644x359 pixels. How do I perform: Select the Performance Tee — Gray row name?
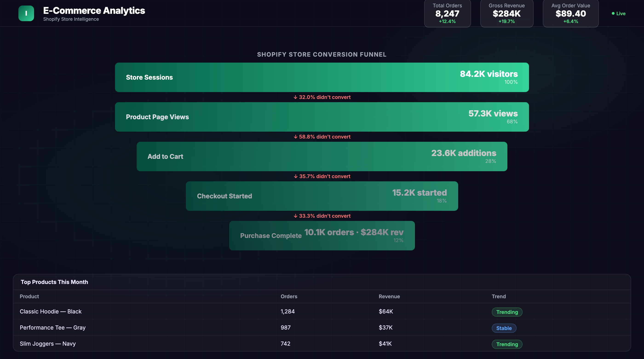52,327
